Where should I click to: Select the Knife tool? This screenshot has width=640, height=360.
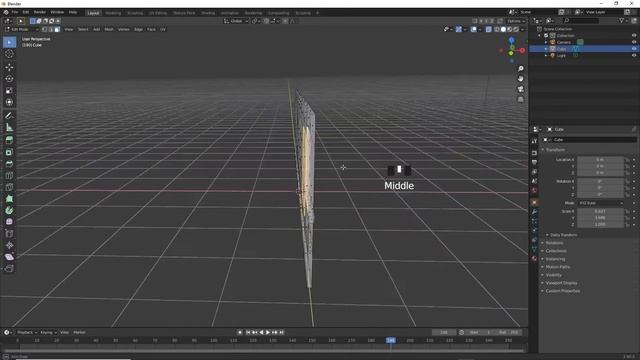[x=9, y=187]
